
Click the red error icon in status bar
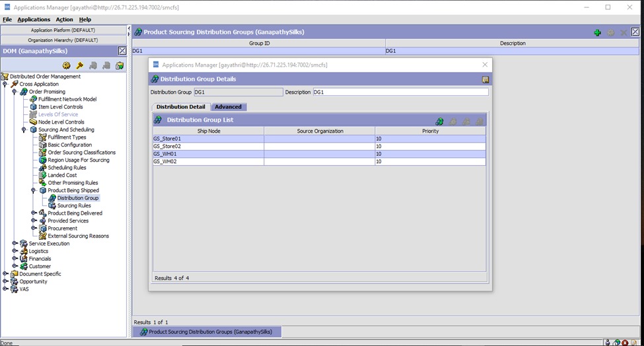pyautogui.click(x=625, y=342)
